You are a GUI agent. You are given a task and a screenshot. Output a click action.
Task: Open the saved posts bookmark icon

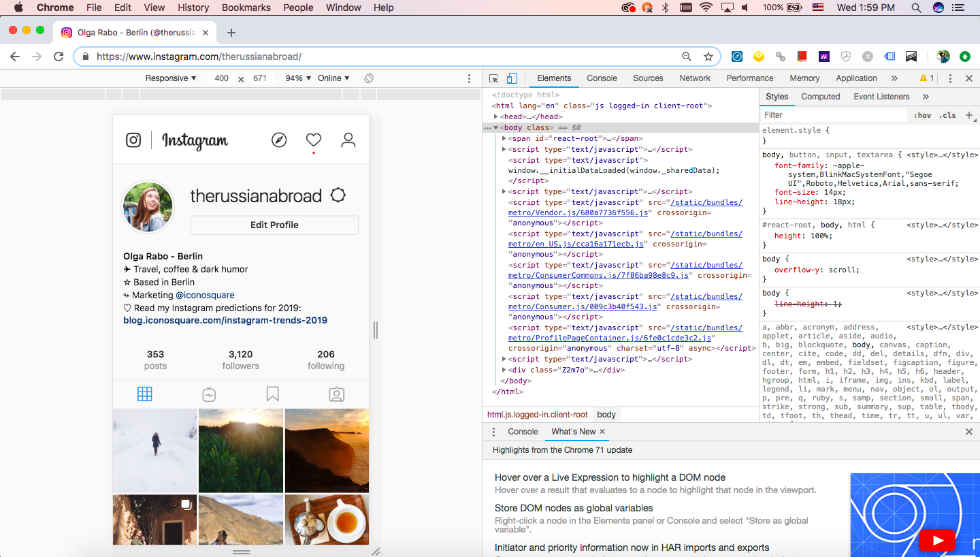click(x=272, y=394)
